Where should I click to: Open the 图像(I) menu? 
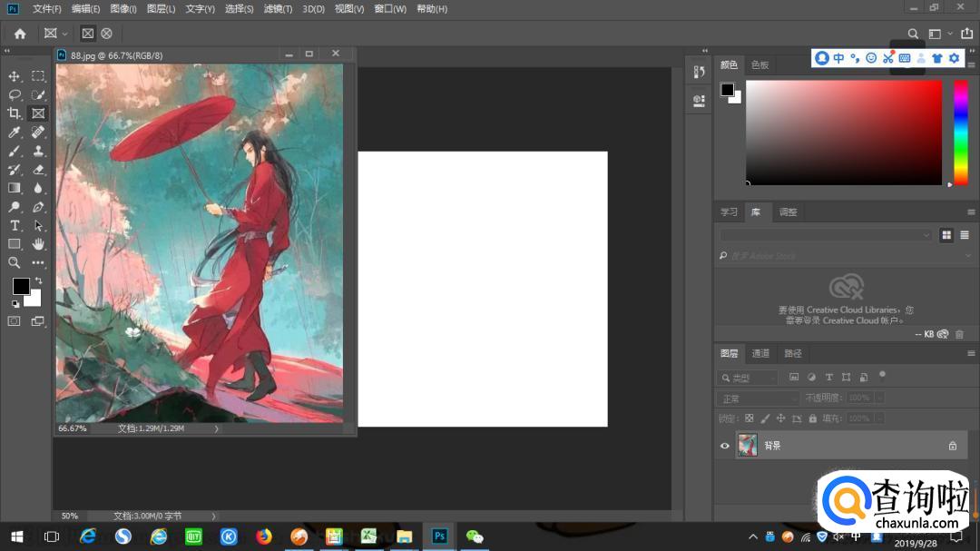(123, 9)
